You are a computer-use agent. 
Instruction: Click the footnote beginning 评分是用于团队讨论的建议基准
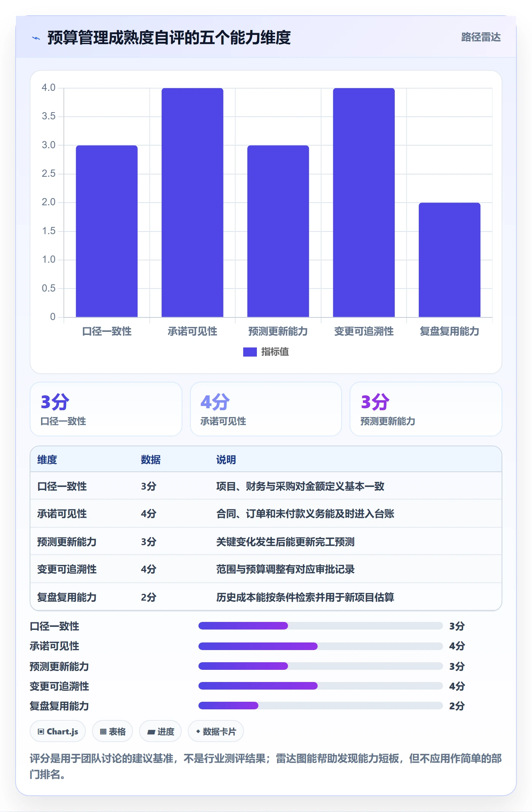pos(266,766)
